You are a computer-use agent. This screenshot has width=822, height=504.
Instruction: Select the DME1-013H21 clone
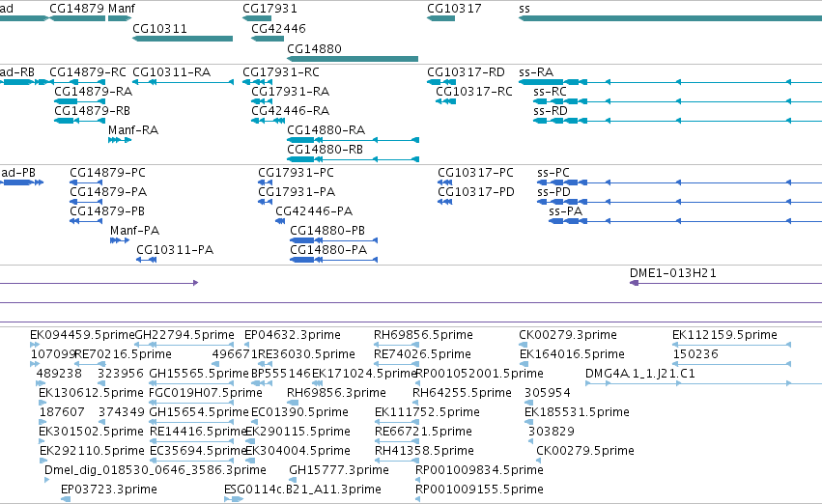(673, 273)
